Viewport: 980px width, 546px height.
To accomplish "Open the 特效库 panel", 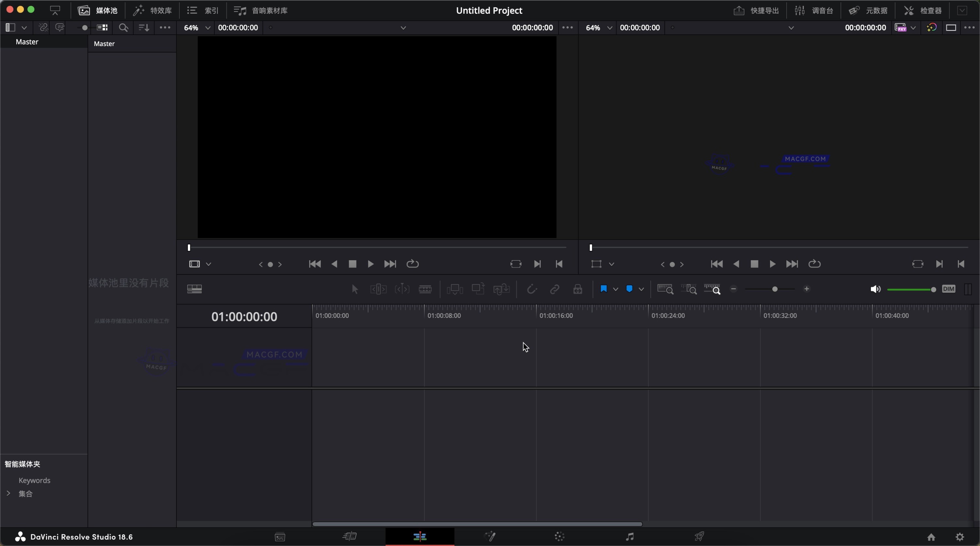I will click(x=153, y=10).
